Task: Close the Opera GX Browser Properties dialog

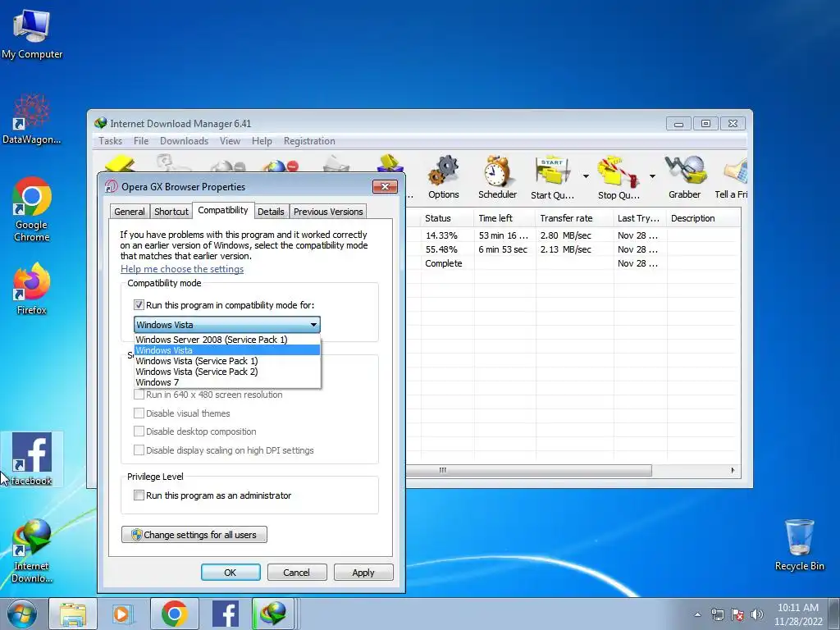Action: click(385, 186)
